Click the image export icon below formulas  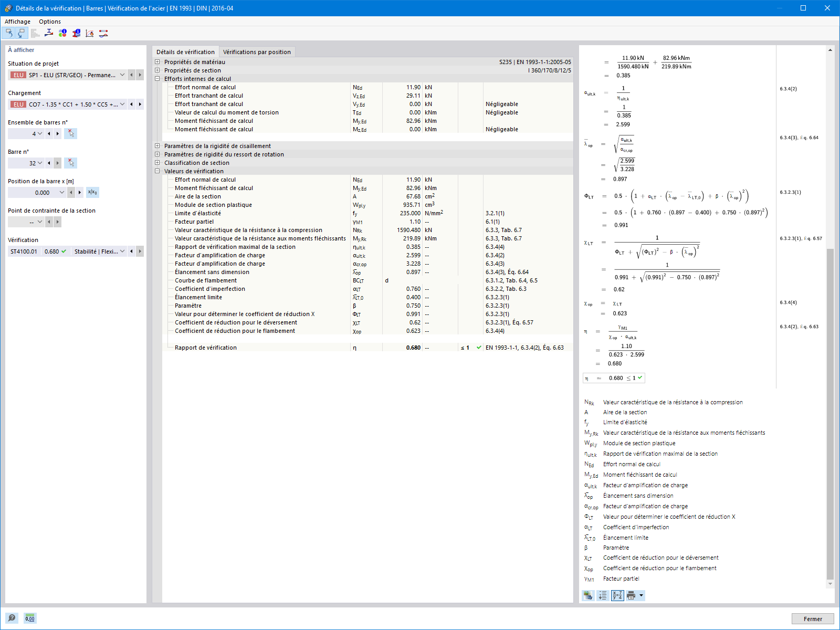pyautogui.click(x=588, y=595)
